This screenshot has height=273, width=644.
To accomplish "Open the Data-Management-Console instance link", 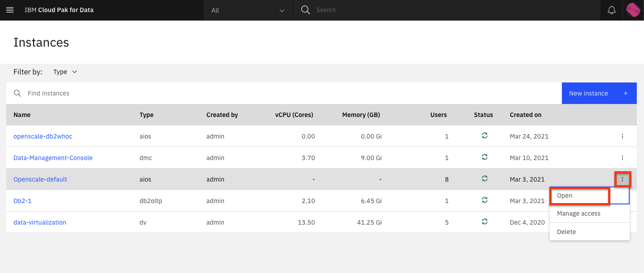I will click(53, 158).
